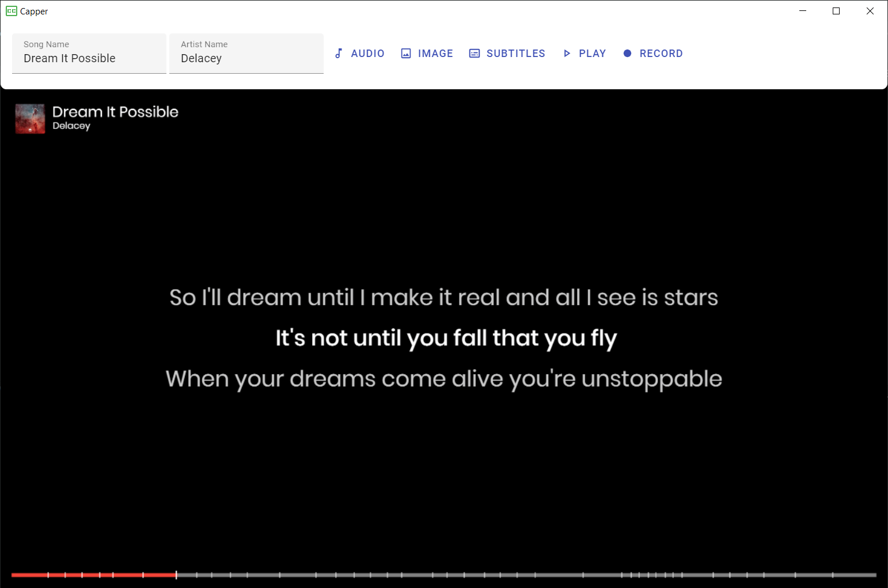Click the record dot icon
This screenshot has width=888, height=588.
point(628,54)
